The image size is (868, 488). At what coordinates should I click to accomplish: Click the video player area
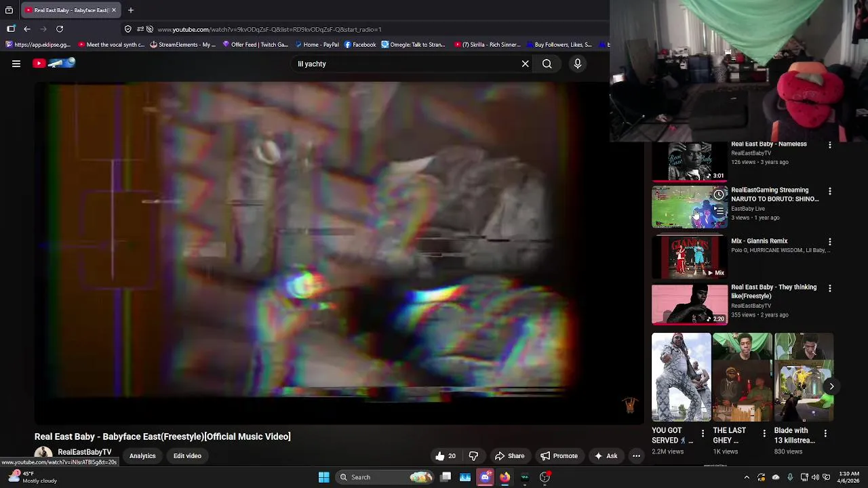339,253
